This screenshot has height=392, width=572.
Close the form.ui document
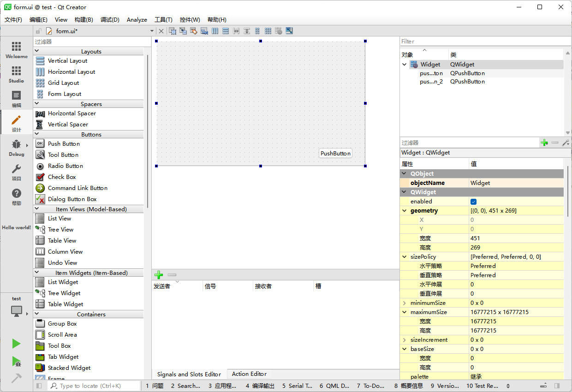[x=161, y=31]
